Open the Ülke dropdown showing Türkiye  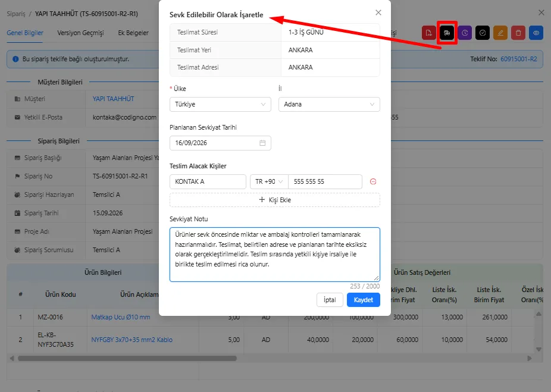click(x=220, y=104)
